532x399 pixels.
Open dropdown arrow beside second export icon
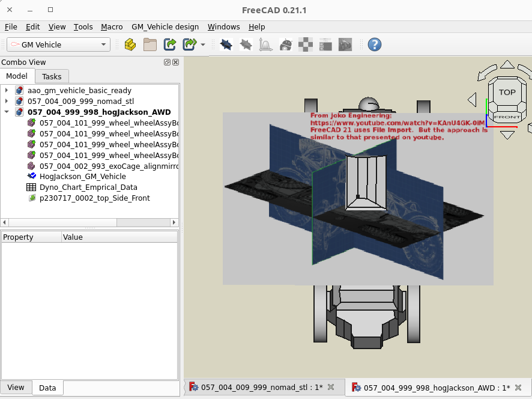203,45
